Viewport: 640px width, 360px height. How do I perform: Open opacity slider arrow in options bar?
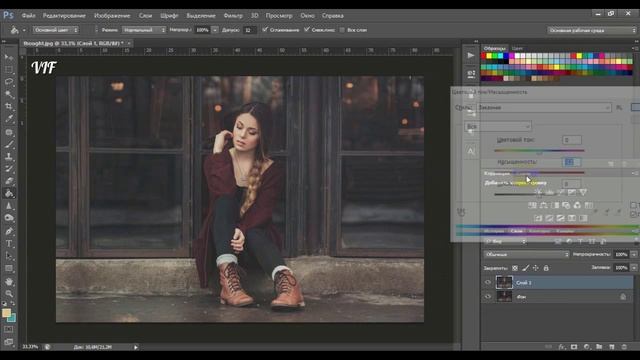(x=215, y=30)
